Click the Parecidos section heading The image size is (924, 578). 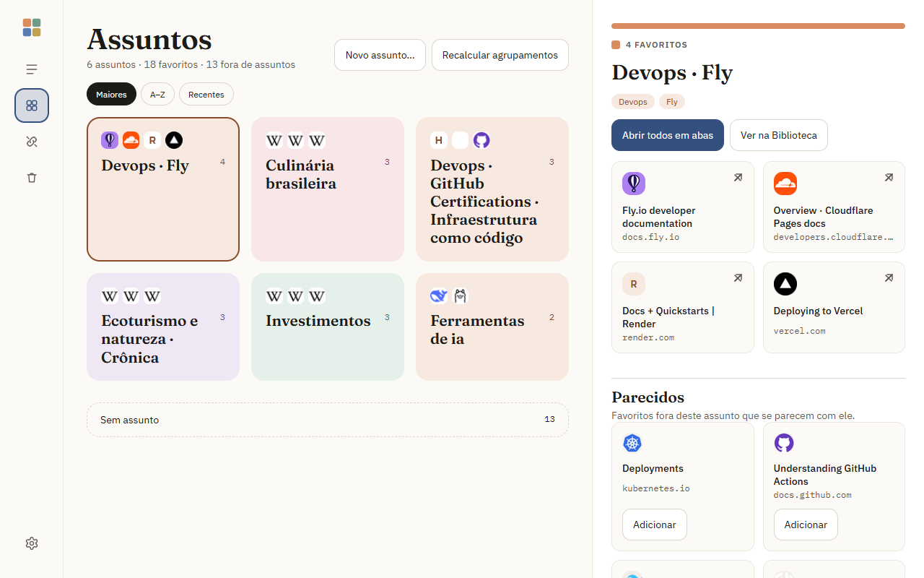click(x=648, y=397)
